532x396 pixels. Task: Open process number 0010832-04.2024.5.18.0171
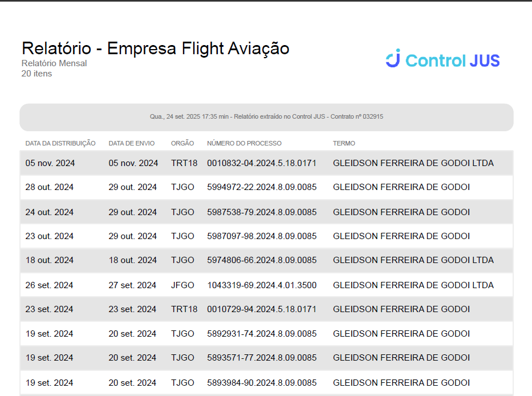[x=262, y=163]
